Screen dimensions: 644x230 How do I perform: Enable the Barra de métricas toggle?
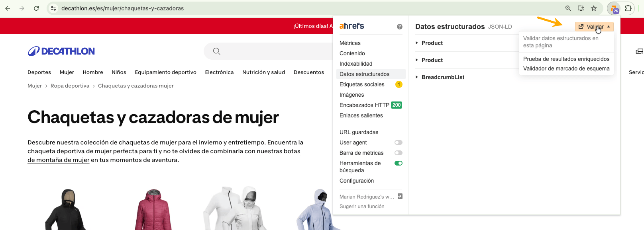click(398, 153)
